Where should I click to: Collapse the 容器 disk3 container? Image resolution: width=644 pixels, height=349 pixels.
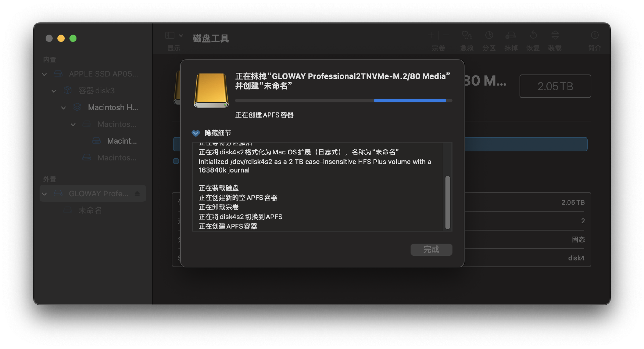point(54,91)
